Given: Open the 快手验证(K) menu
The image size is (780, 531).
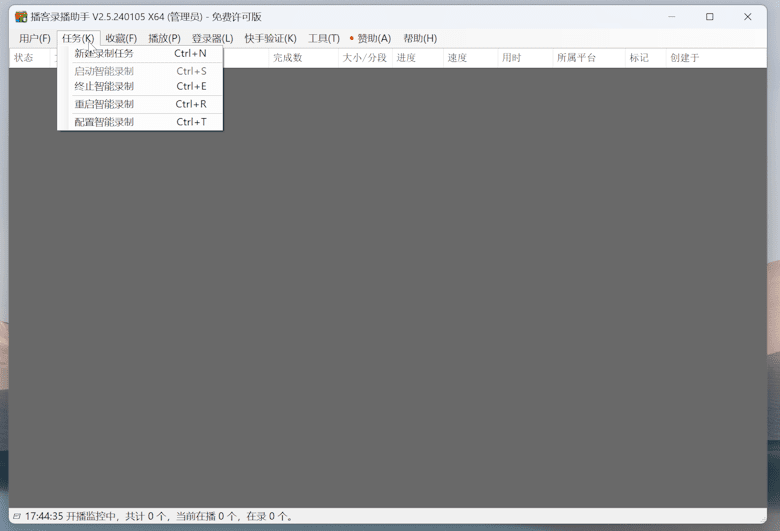Looking at the screenshot, I should [270, 38].
